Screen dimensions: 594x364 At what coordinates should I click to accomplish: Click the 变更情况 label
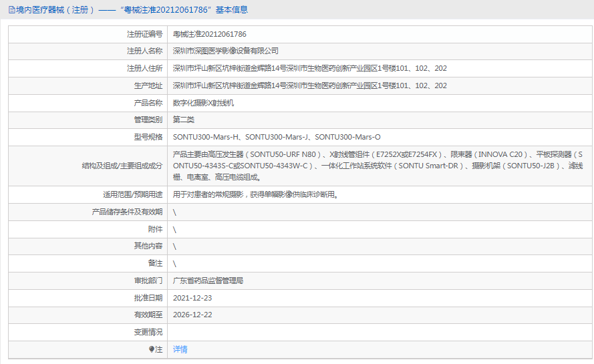point(148,332)
